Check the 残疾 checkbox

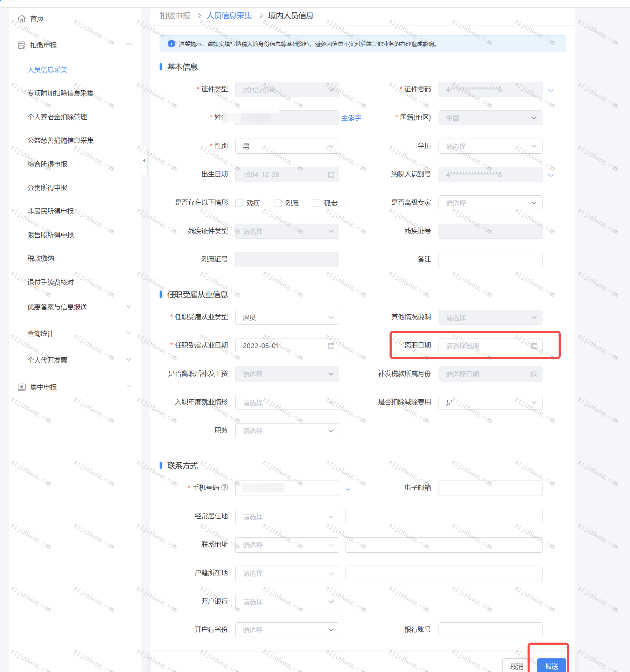pos(239,203)
